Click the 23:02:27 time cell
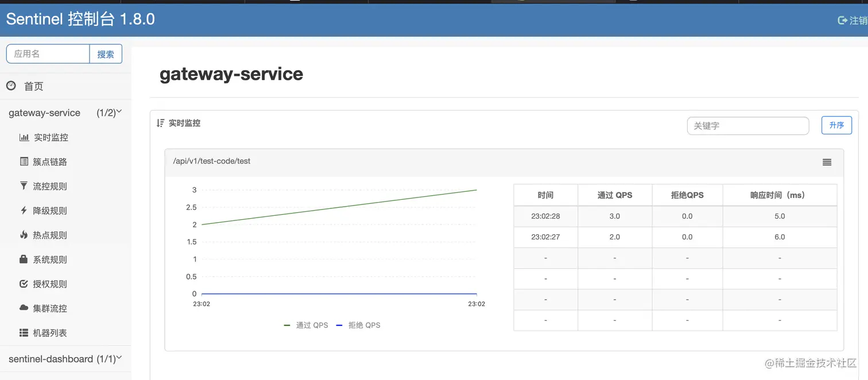Viewport: 868px width, 380px height. pos(545,237)
